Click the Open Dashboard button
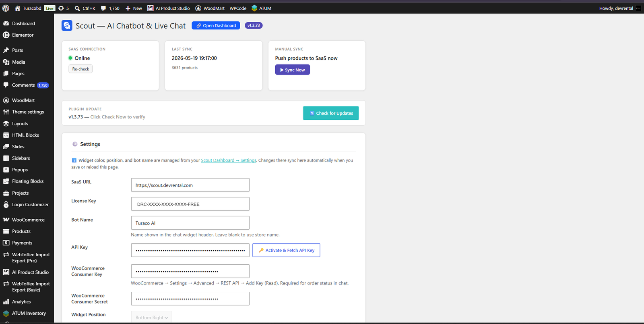 tap(216, 25)
